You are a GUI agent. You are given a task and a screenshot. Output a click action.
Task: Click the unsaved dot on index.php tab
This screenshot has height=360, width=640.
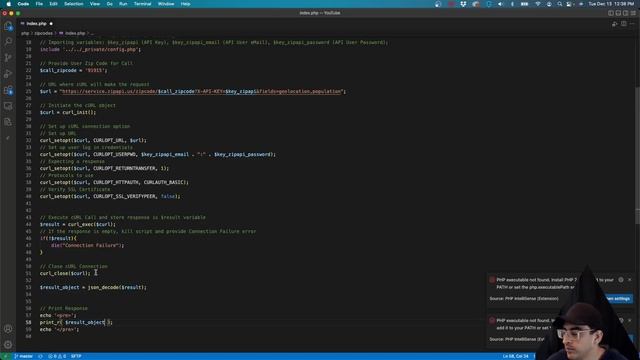tap(51, 24)
